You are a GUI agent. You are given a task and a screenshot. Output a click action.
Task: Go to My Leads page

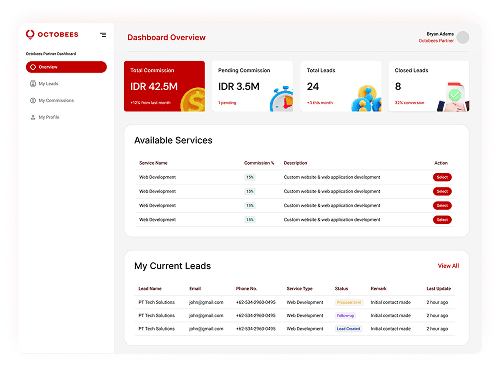[x=48, y=84]
